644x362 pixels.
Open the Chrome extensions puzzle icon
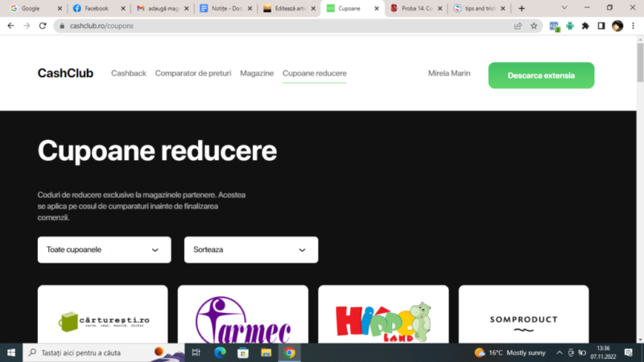click(x=585, y=26)
